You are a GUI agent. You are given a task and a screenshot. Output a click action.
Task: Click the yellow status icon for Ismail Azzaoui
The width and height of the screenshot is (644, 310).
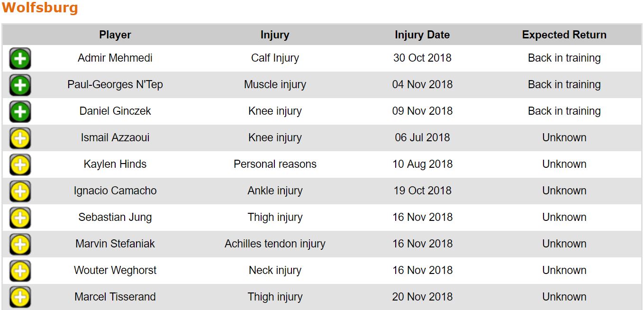click(20, 138)
